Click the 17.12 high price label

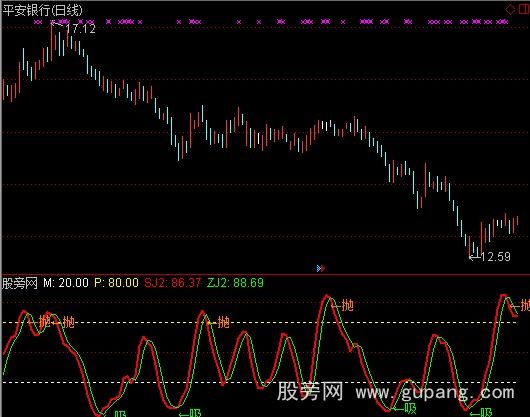click(x=81, y=29)
